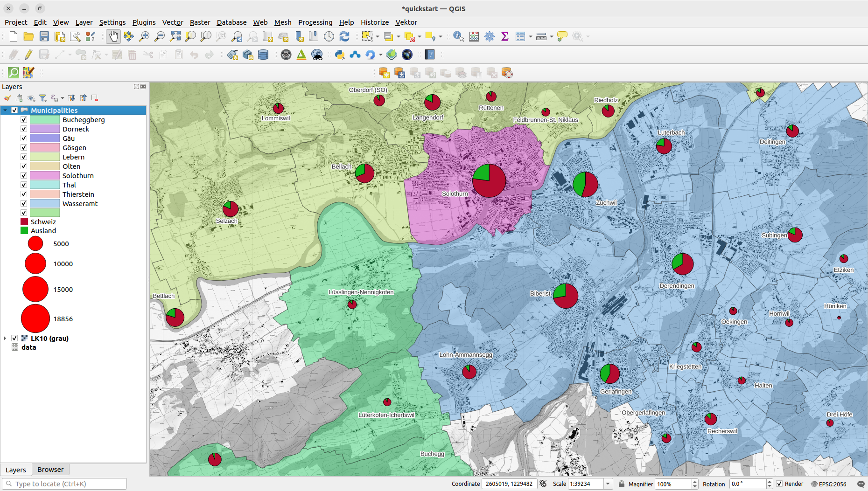Disable the Render checkbox
This screenshot has height=491, width=868.
click(x=779, y=484)
